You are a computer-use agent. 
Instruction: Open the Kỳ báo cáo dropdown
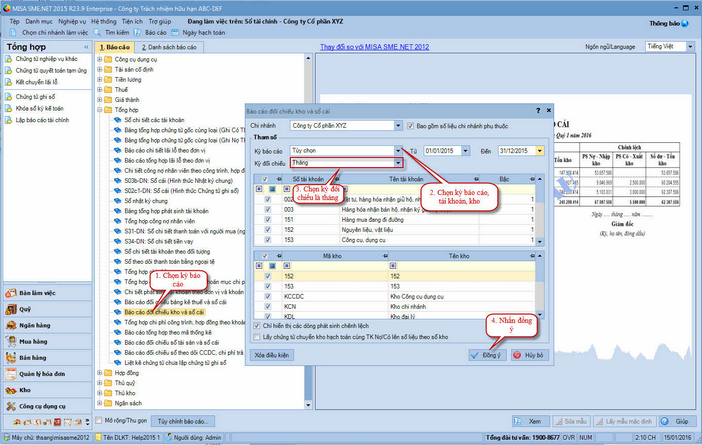(398, 150)
